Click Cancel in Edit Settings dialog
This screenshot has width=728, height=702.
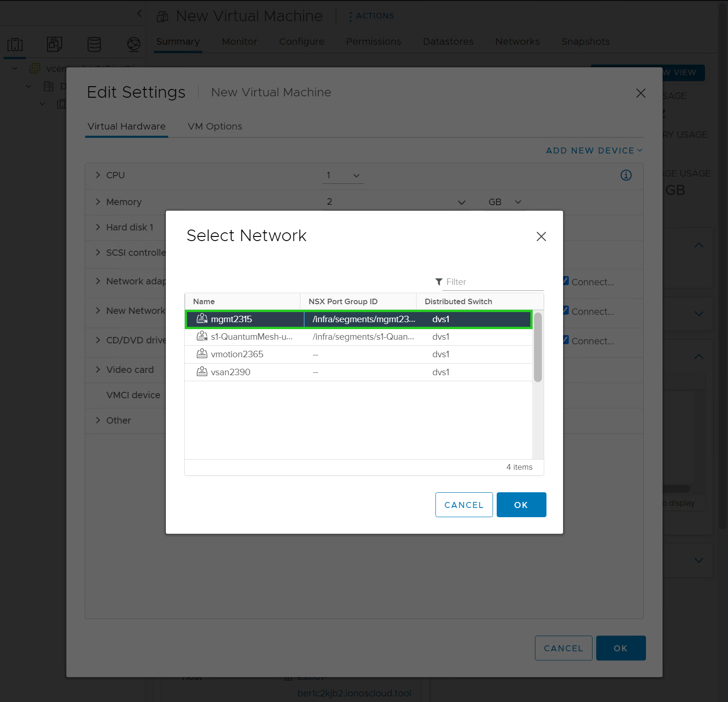click(x=564, y=648)
